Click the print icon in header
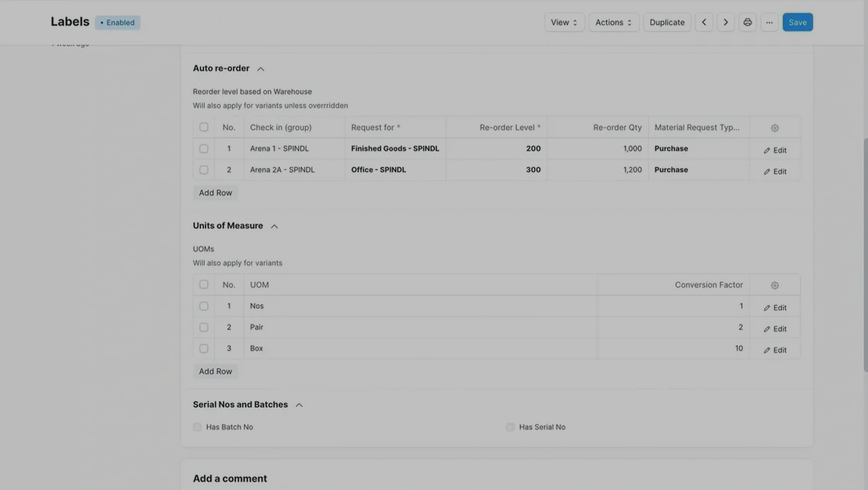Viewport: 868px width, 490px height. coord(747,22)
